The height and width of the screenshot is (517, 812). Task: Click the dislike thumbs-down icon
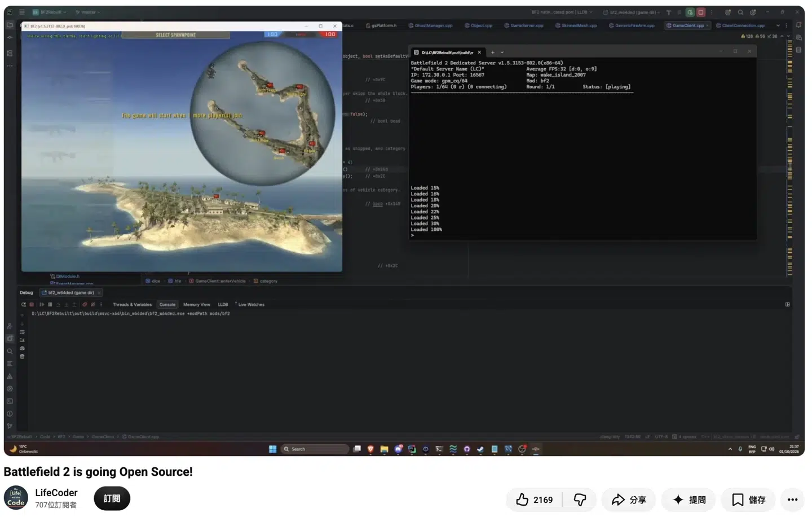(x=580, y=500)
